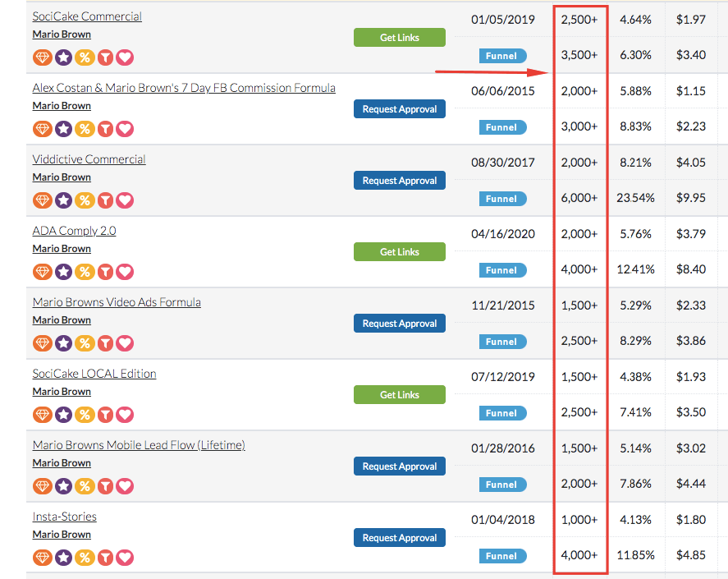Click the orange diamond icon for ADA Comply 2.0
Image resolution: width=728 pixels, height=579 pixels.
[42, 272]
